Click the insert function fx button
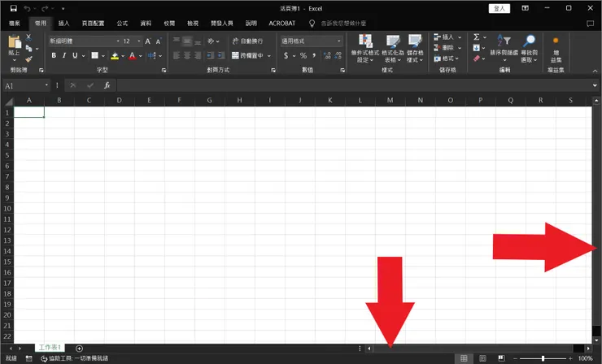 (x=107, y=85)
